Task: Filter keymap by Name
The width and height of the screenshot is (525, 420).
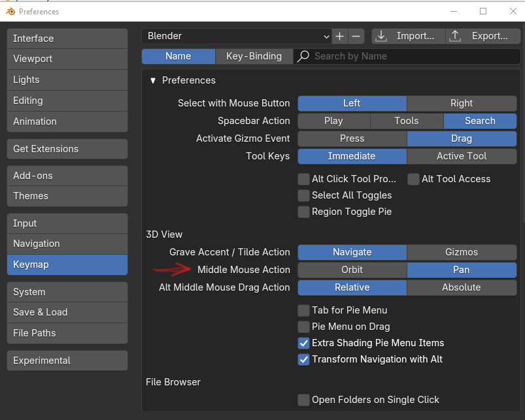Action: 178,56
